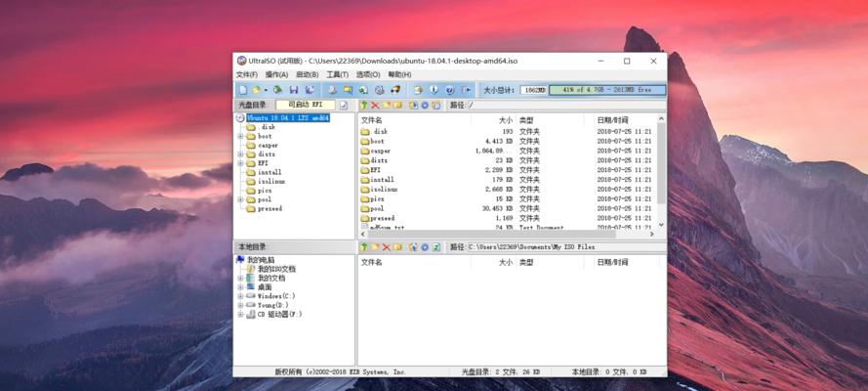Viewport: 868px width, 391px height.
Task: Click the gear icon in local directory toolbar
Action: tap(425, 247)
